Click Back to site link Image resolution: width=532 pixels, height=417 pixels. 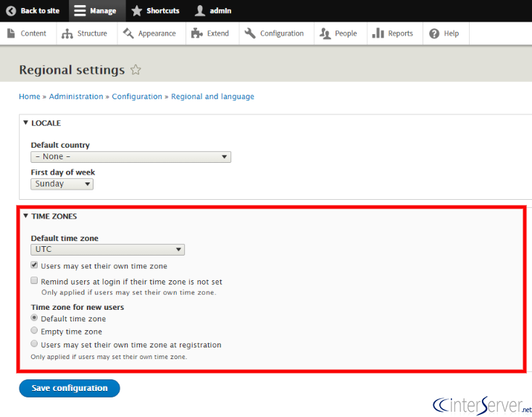point(34,11)
